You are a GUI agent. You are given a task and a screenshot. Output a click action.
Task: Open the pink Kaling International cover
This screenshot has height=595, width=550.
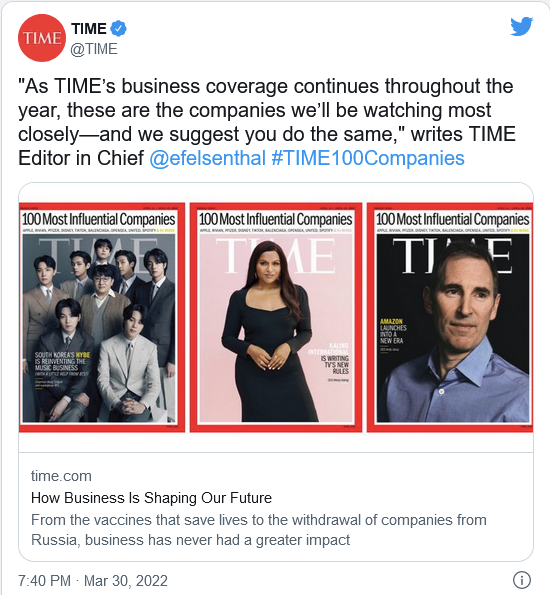tap(276, 317)
